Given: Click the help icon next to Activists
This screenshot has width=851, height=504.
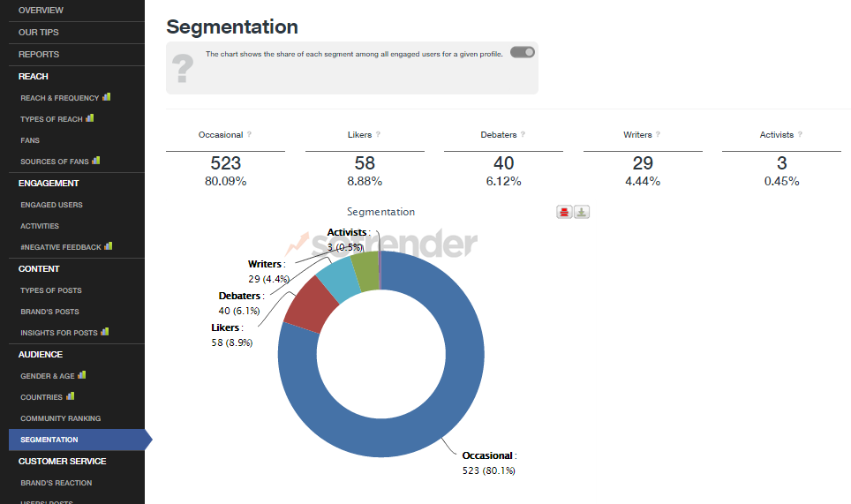Looking at the screenshot, I should click(x=801, y=135).
